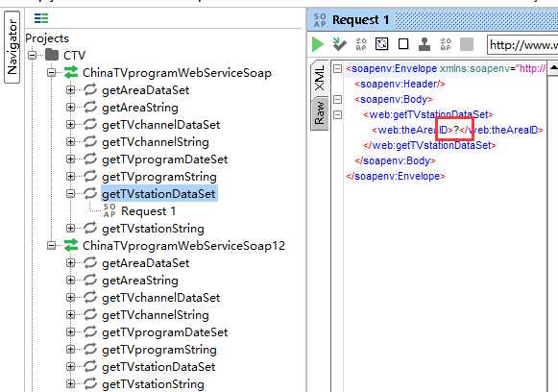Select getTVprogramDateSet under ChinaTVprogramWebServiceSoap

(x=165, y=159)
